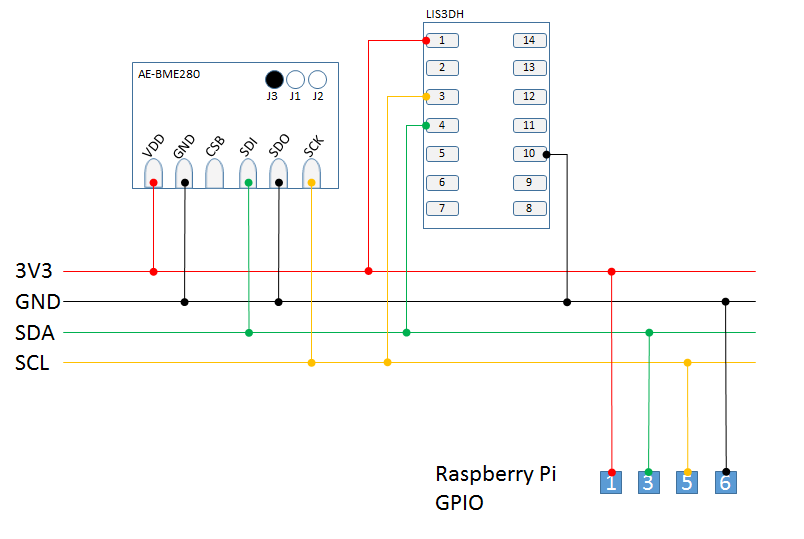The height and width of the screenshot is (539, 804).
Task: Select Raspberry Pi GPIO pin 5 box
Action: [x=687, y=483]
